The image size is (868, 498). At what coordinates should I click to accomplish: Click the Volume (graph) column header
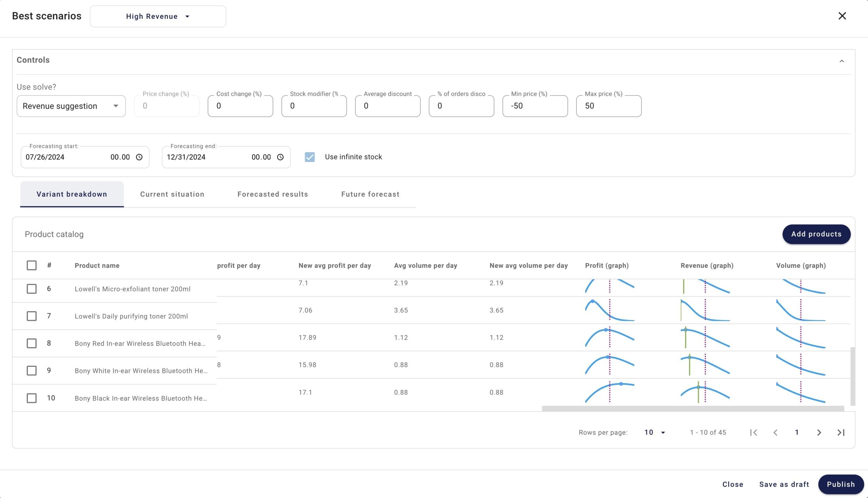[x=801, y=266]
